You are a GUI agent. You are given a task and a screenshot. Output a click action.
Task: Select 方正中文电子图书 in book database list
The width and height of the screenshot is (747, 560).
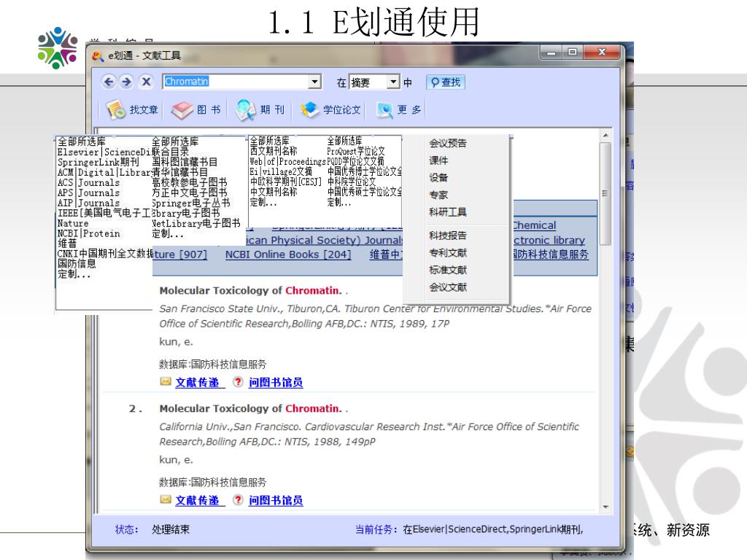pos(189,192)
